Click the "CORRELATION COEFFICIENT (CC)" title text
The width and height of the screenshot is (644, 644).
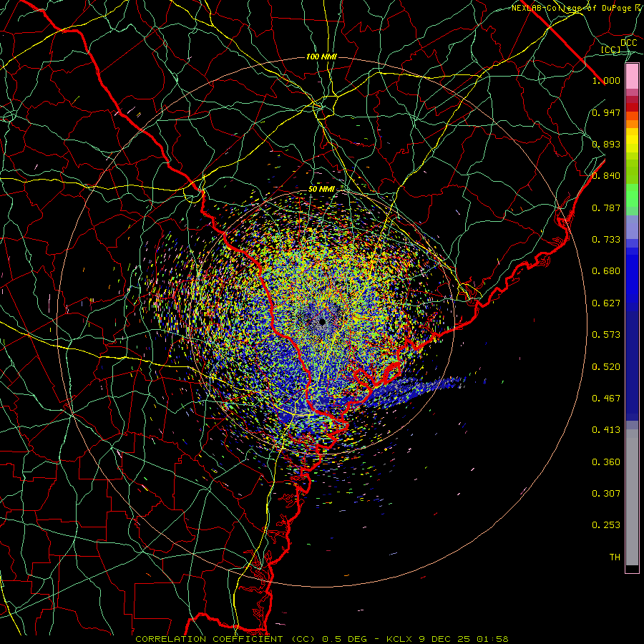click(226, 639)
